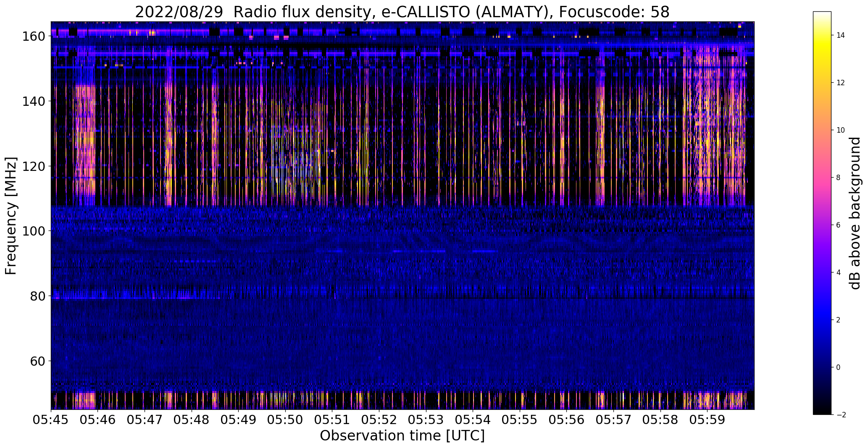
Task: Click the colorbar tick value 10
Action: 841,130
